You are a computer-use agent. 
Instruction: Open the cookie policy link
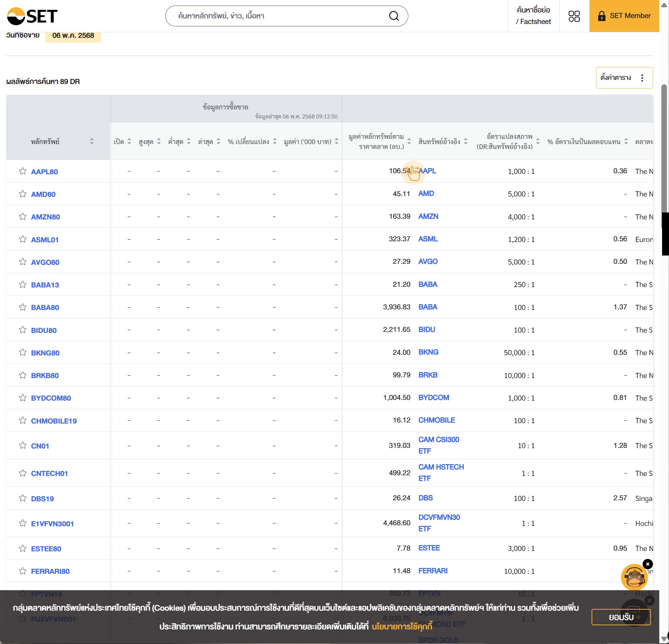pyautogui.click(x=402, y=627)
